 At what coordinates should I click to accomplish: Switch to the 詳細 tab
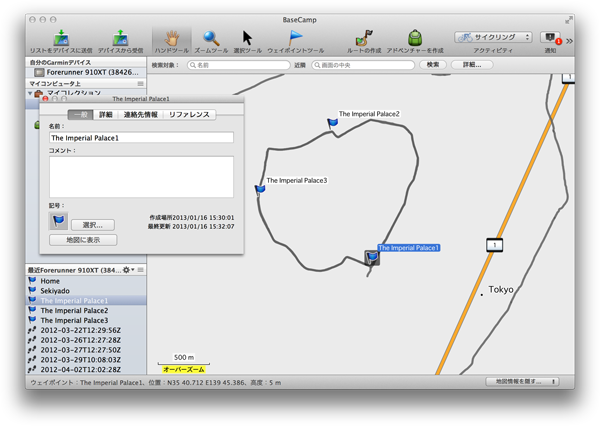[x=106, y=115]
